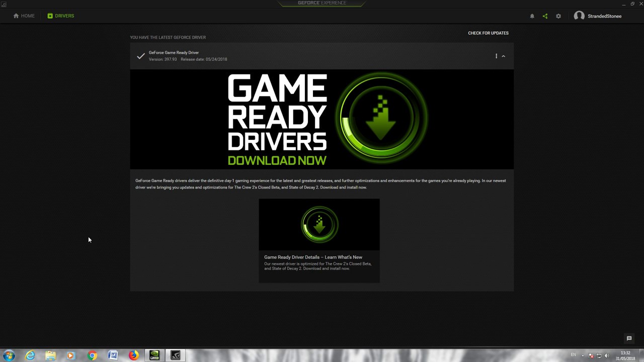This screenshot has width=644, height=362.
Task: Collapse the driver details chevron
Action: point(503,56)
